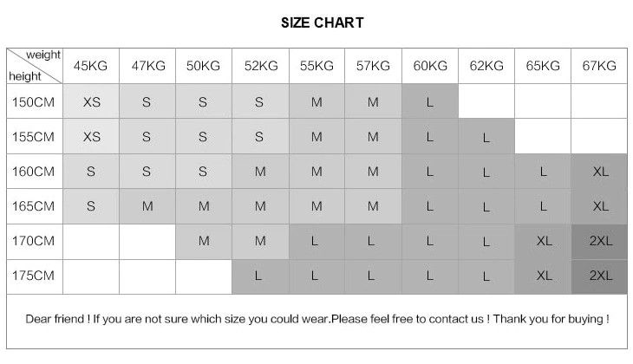Click XL cell for 170CM and 65KG
Viewport: 633px width, 364px height.
[544, 242]
